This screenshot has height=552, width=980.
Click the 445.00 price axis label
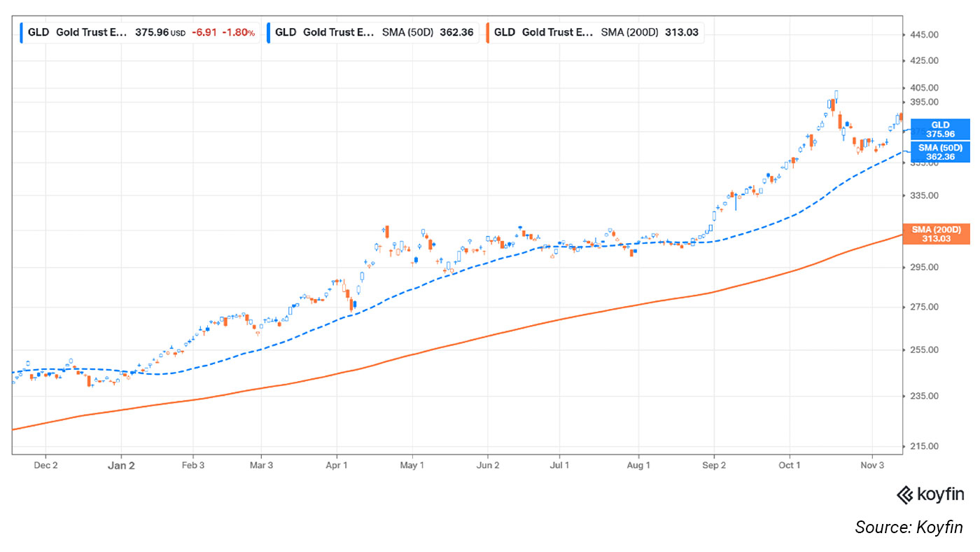click(x=923, y=35)
